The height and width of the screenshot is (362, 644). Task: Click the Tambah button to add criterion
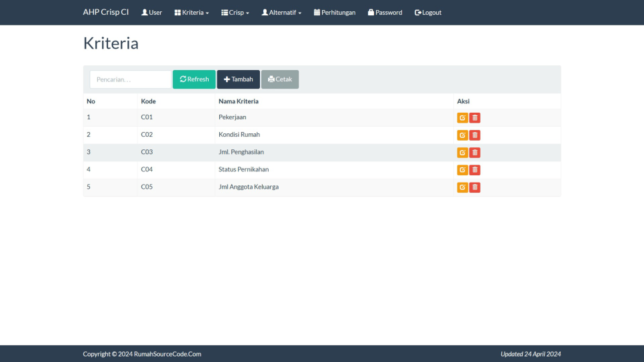pyautogui.click(x=238, y=79)
